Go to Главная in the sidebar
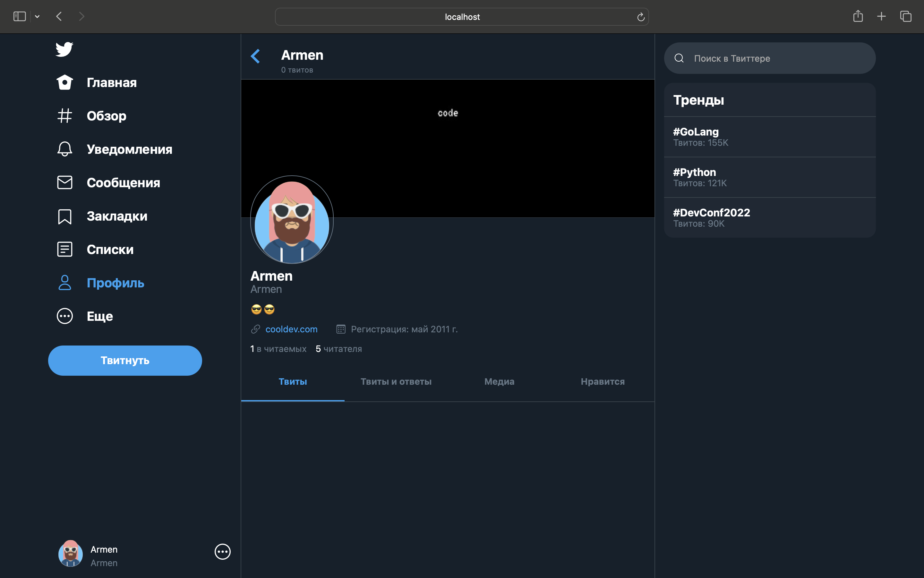Viewport: 924px width, 578px height. [112, 83]
